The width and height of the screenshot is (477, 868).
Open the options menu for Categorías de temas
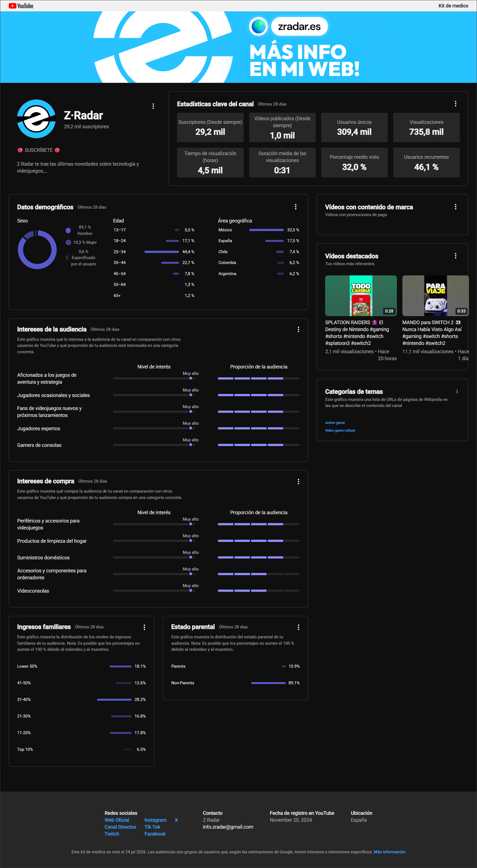pyautogui.click(x=457, y=391)
